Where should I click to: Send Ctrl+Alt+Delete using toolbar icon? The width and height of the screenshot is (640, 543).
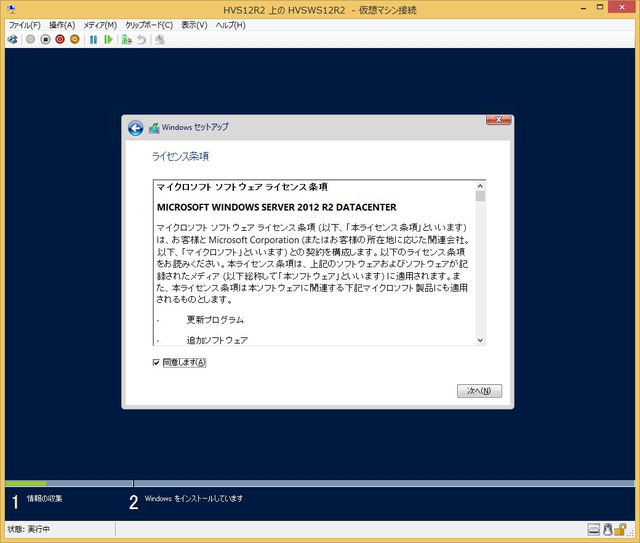[13, 40]
